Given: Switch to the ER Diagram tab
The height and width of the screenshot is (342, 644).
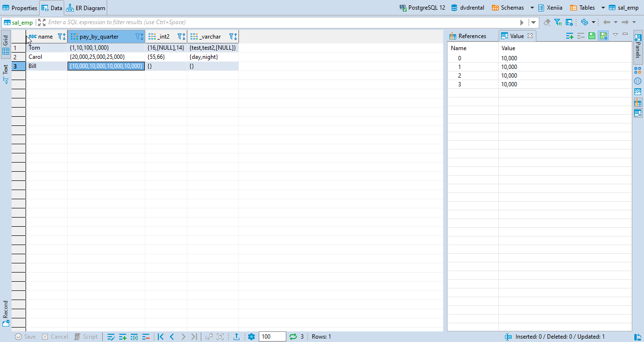Looking at the screenshot, I should (x=85, y=7).
